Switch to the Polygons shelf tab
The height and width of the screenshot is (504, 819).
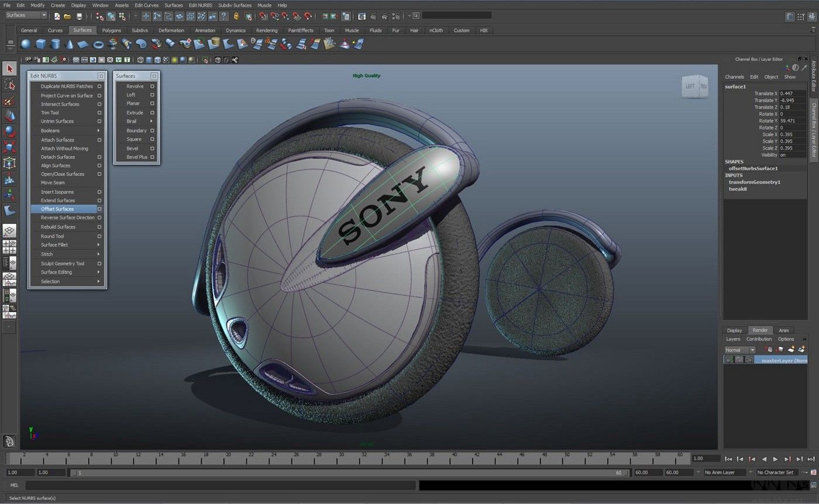111,30
